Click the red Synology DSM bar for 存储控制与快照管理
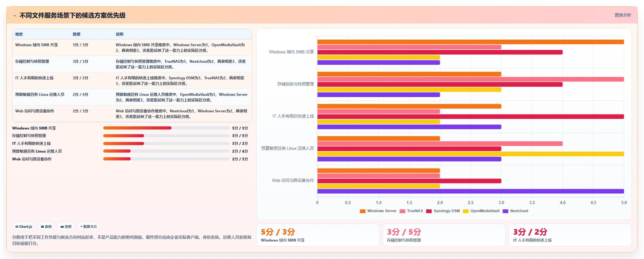 [440, 84]
